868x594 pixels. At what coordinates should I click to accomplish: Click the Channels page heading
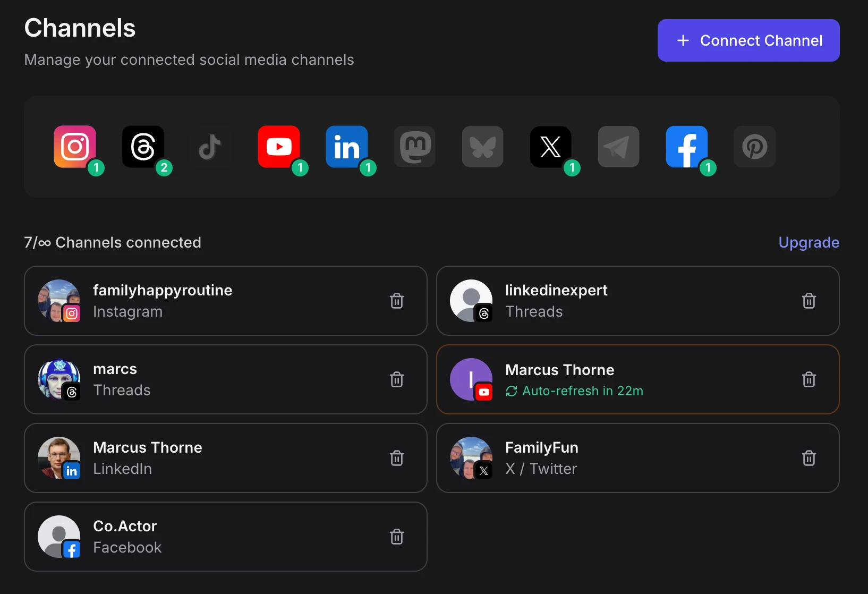(80, 28)
